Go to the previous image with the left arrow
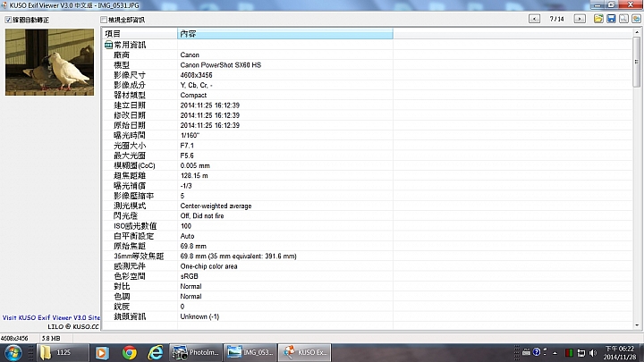The height and width of the screenshot is (362, 644). (x=534, y=19)
